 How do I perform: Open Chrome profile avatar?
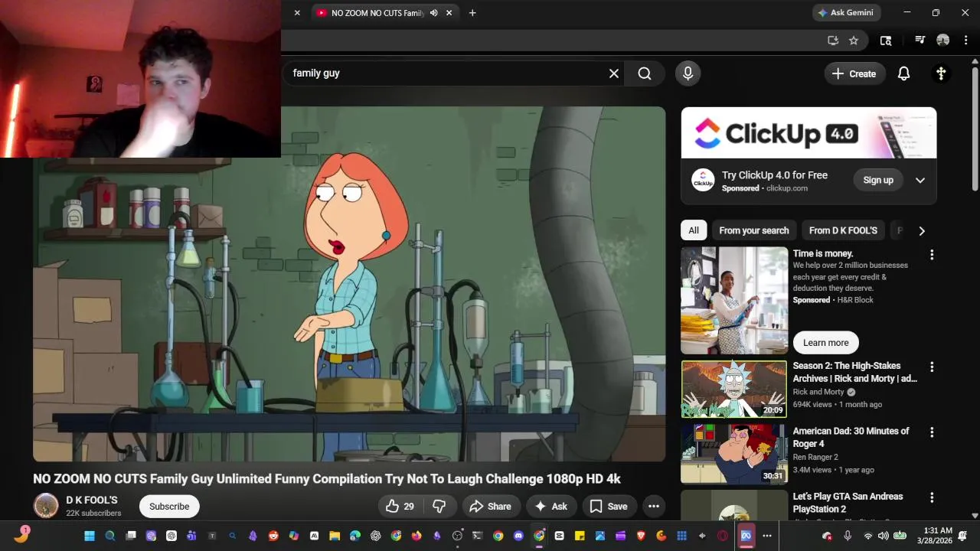pos(943,41)
